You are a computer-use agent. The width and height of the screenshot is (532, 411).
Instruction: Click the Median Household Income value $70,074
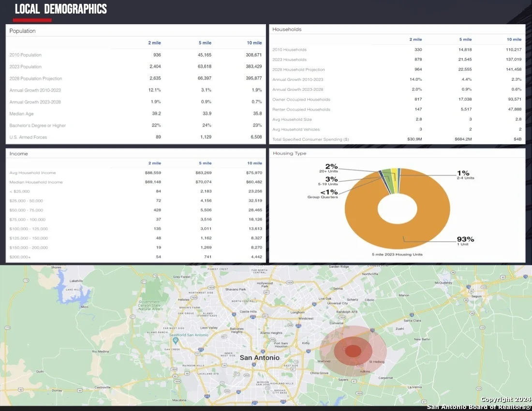(x=204, y=182)
